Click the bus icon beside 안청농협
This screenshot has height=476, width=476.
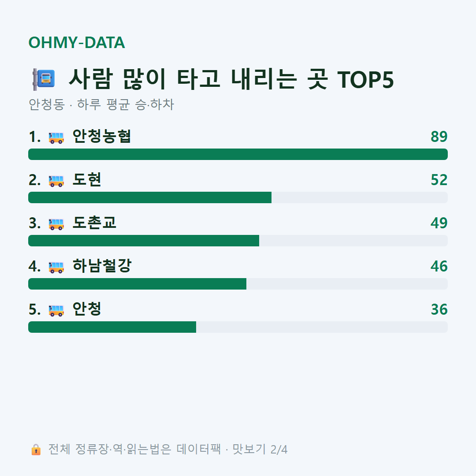click(56, 137)
